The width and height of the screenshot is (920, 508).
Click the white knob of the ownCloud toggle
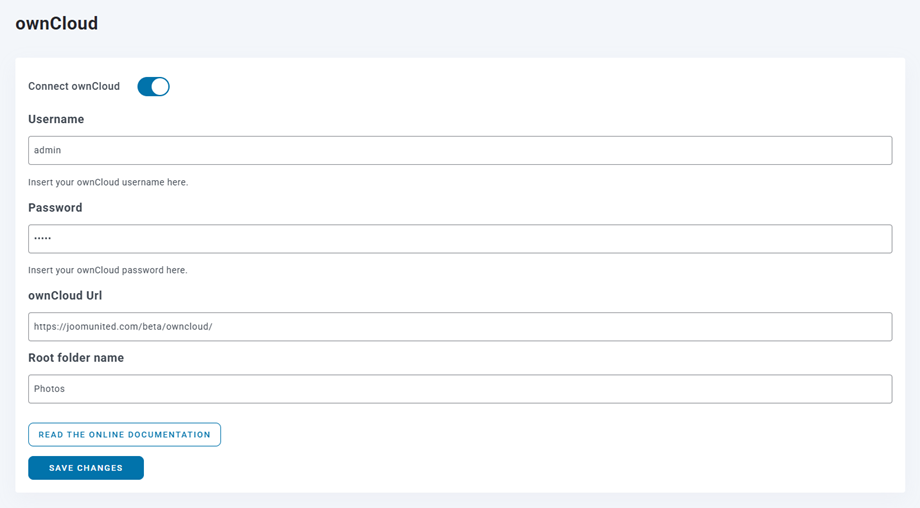pyautogui.click(x=160, y=87)
